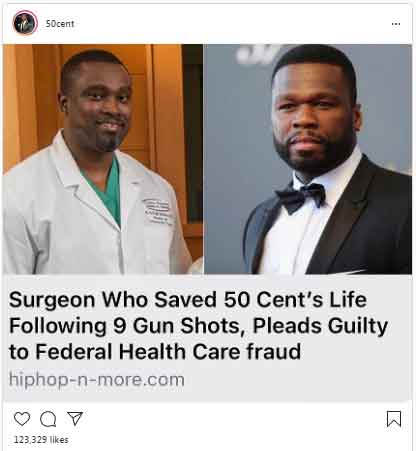This screenshot has height=451, width=416.
Task: Visit the 50cent username profile link
Action: (60, 24)
